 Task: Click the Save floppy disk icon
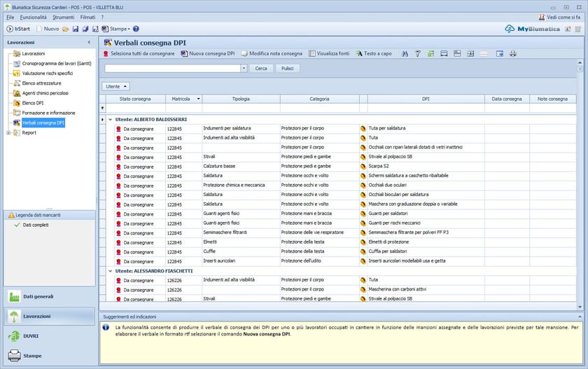pyautogui.click(x=75, y=29)
